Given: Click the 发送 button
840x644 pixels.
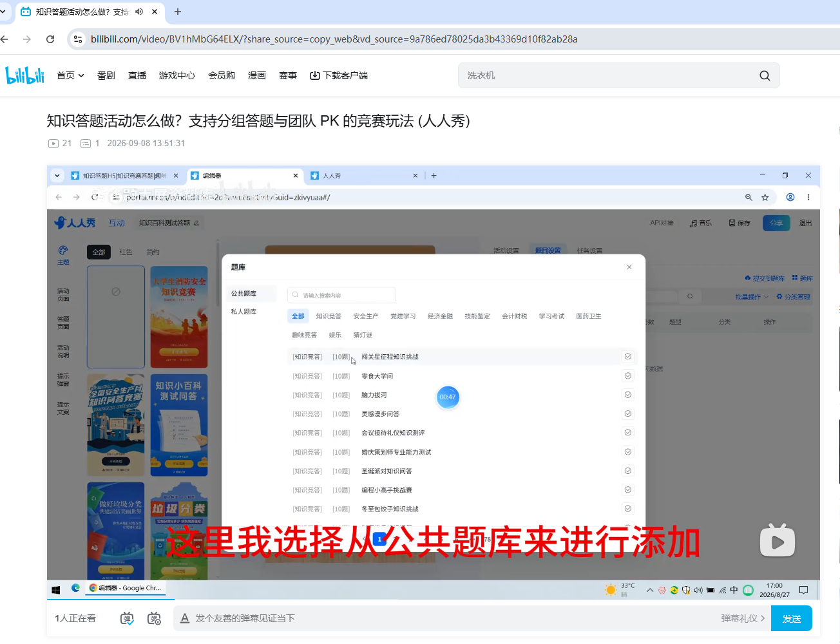Looking at the screenshot, I should coord(792,618).
